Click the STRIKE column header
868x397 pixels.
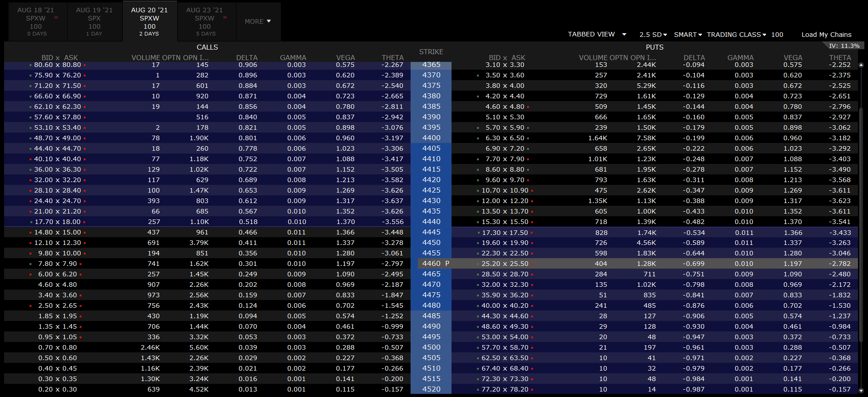[431, 52]
